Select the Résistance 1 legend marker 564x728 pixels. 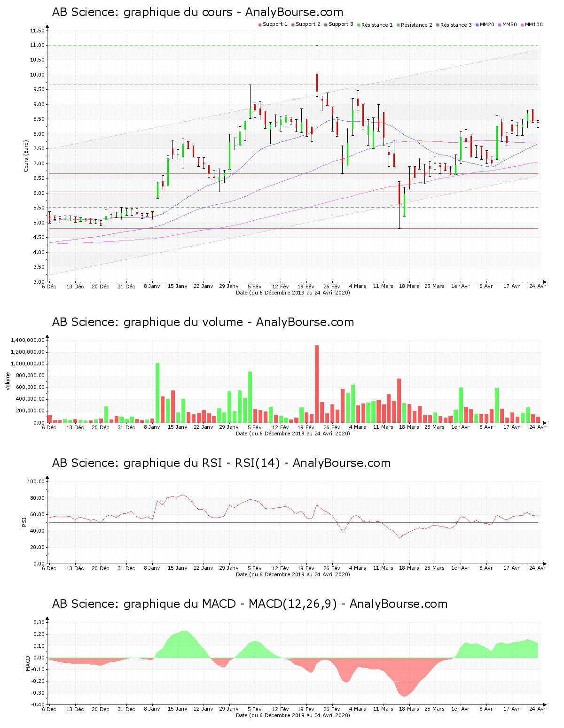tap(358, 25)
